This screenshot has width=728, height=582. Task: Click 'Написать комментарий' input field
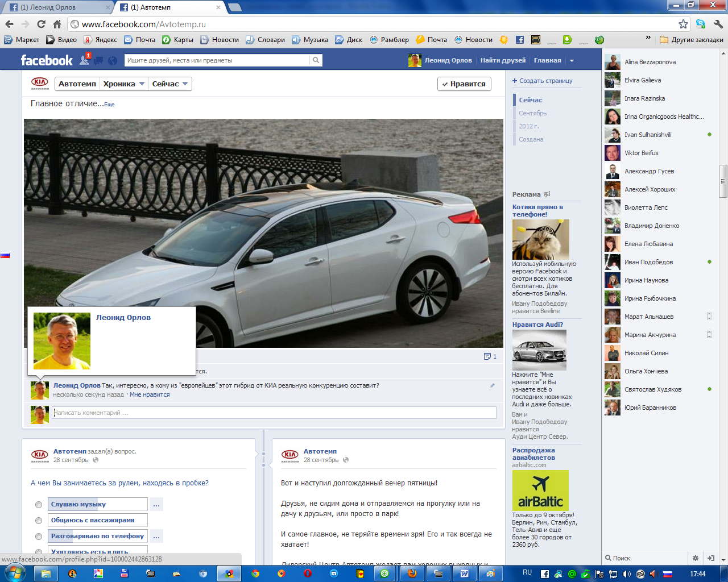point(274,413)
